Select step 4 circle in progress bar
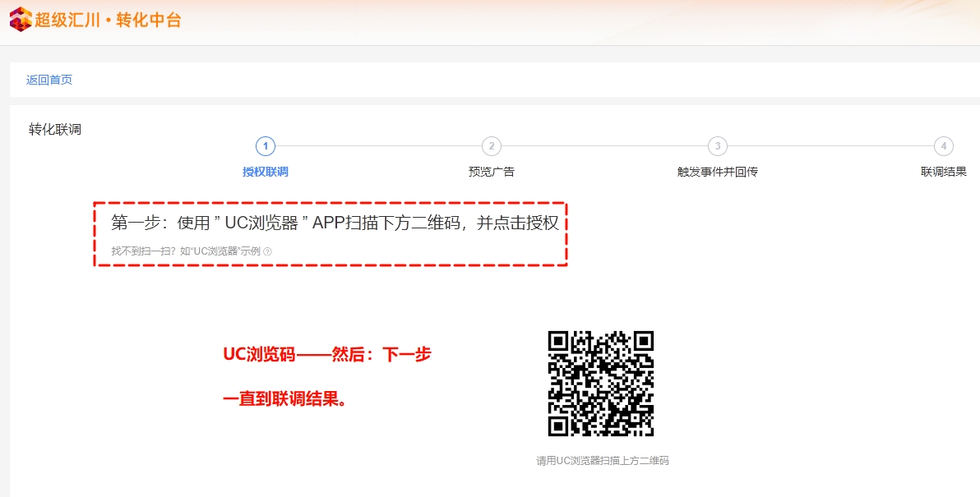The width and height of the screenshot is (980, 497). pyautogui.click(x=944, y=146)
